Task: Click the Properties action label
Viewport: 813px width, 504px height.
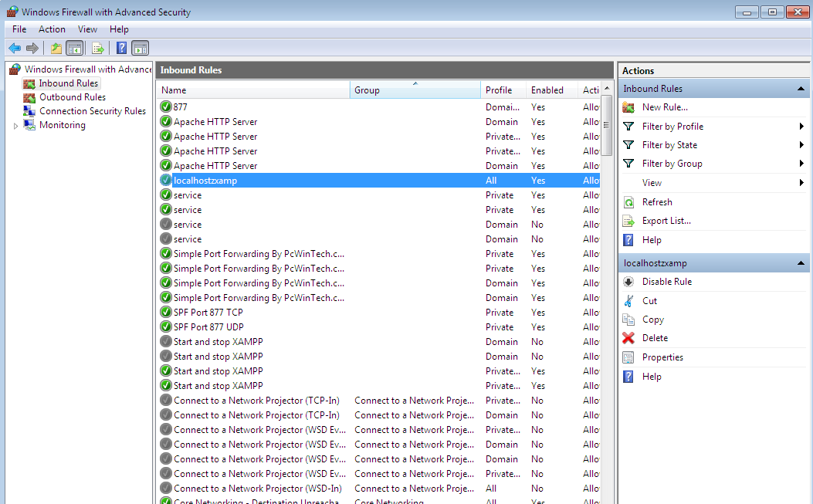Action: pos(662,357)
